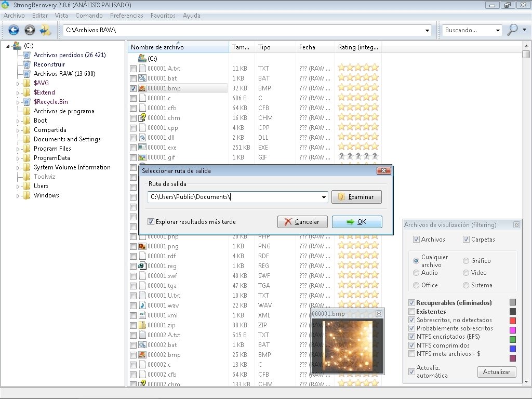Screen dimensions: 532x399
Task: Select the Office radio button
Action: coord(416,285)
